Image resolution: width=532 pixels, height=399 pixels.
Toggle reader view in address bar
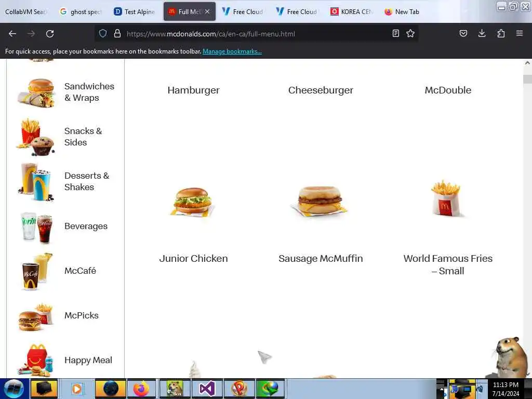coord(395,33)
